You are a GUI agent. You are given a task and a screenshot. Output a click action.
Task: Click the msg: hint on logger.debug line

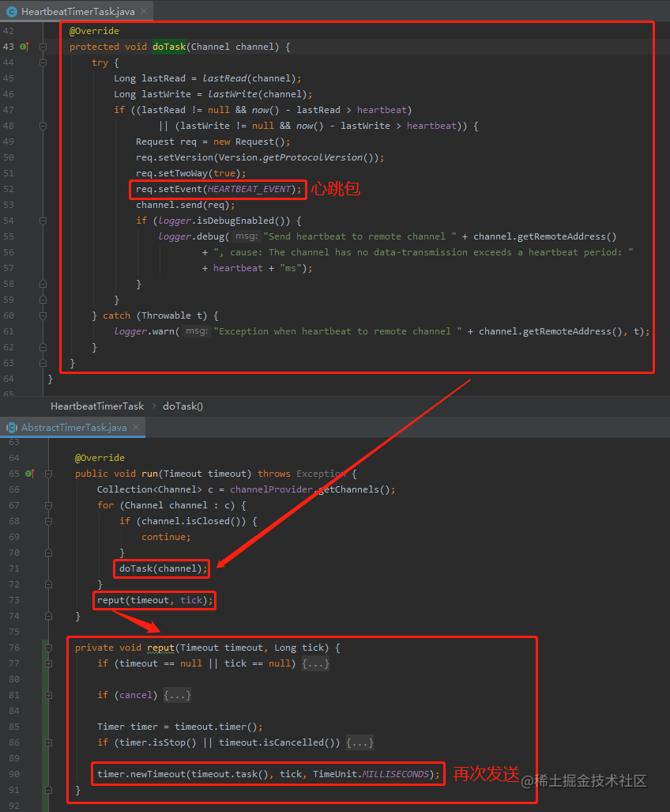(246, 236)
